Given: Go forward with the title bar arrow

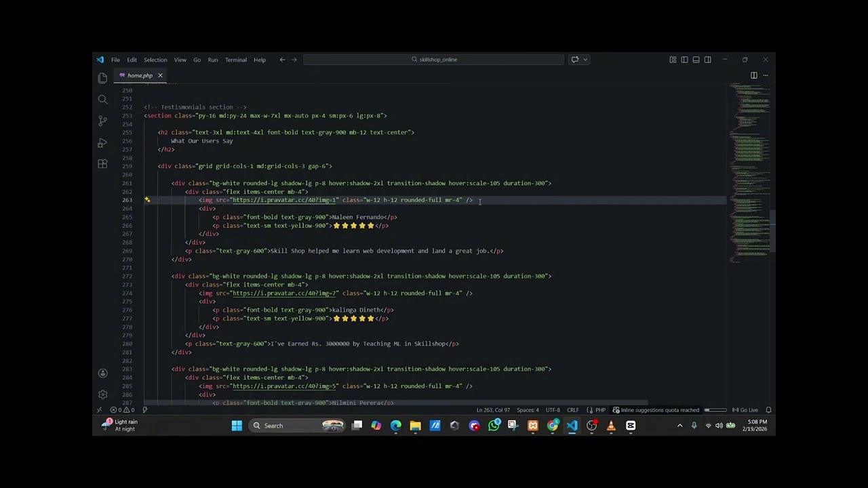Looking at the screenshot, I should click(x=294, y=60).
